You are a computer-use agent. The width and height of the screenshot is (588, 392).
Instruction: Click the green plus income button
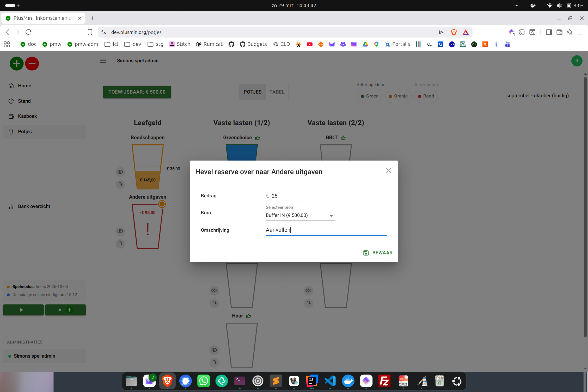coord(16,64)
